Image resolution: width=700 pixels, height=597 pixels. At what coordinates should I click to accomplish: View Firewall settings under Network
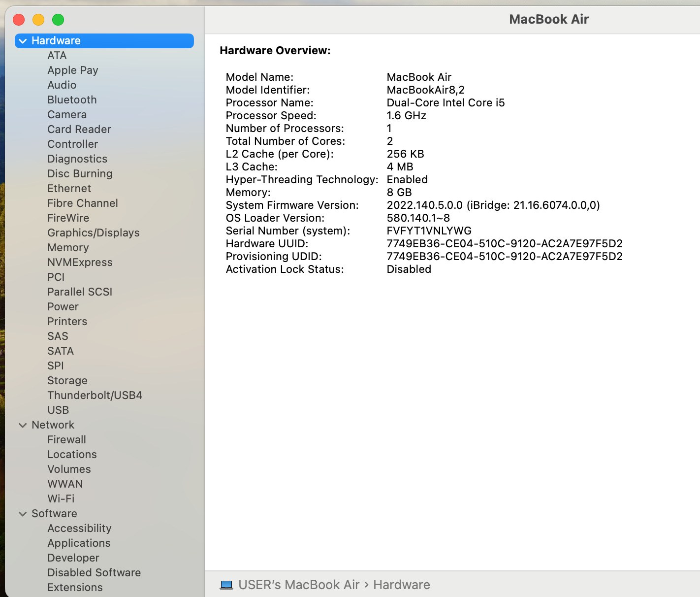tap(67, 439)
